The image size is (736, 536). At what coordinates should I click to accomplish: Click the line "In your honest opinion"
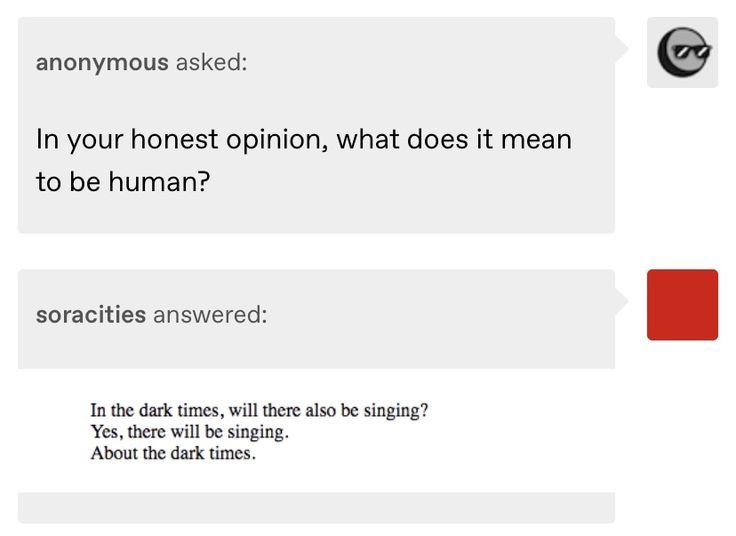pos(304,140)
